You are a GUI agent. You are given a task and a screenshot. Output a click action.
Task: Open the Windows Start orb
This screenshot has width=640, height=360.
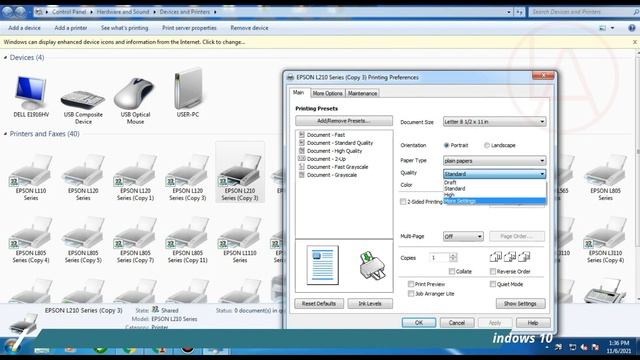point(11,345)
